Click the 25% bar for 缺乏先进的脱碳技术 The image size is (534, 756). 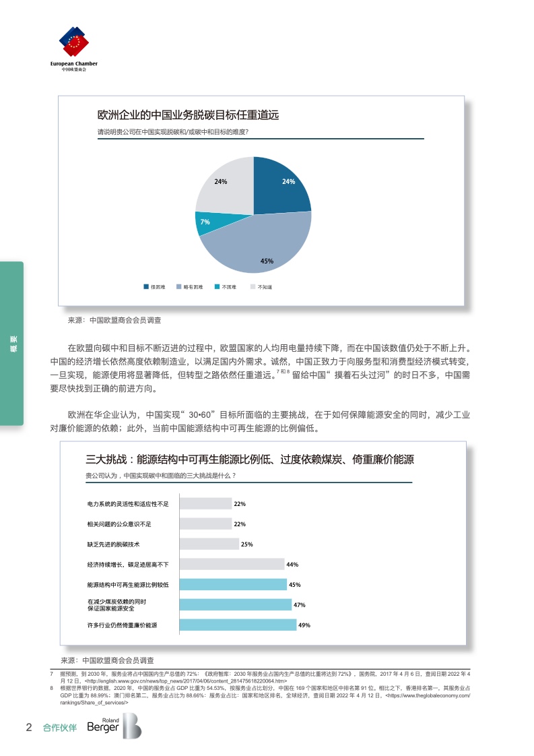[208, 544]
